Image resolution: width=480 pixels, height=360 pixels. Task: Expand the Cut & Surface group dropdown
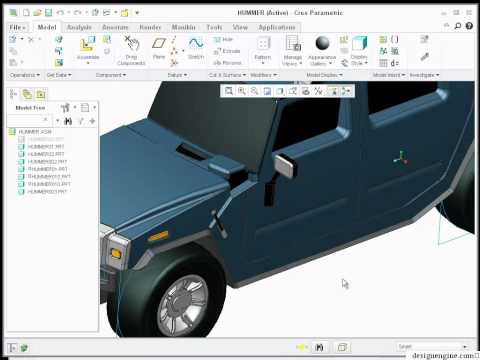click(228, 75)
